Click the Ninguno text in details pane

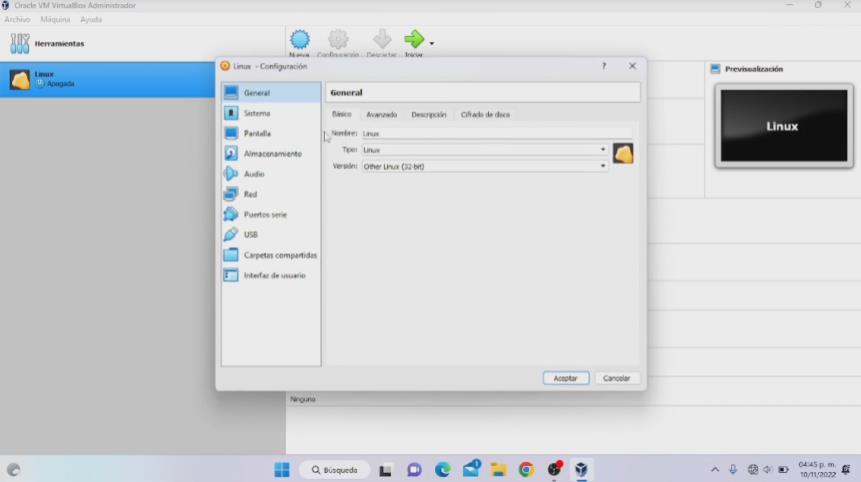click(x=303, y=399)
